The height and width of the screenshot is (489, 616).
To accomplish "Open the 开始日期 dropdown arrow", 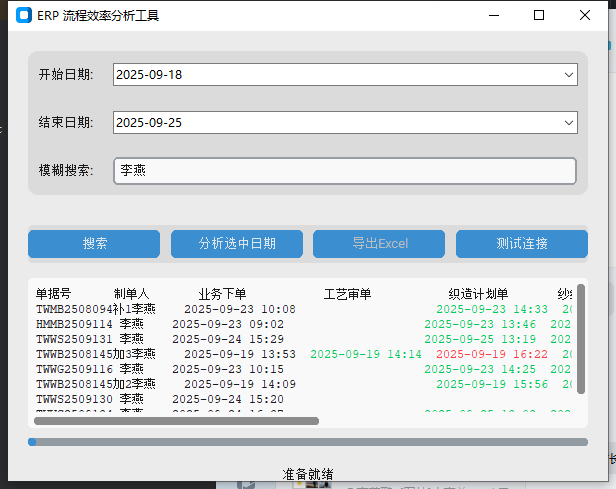I will point(568,75).
